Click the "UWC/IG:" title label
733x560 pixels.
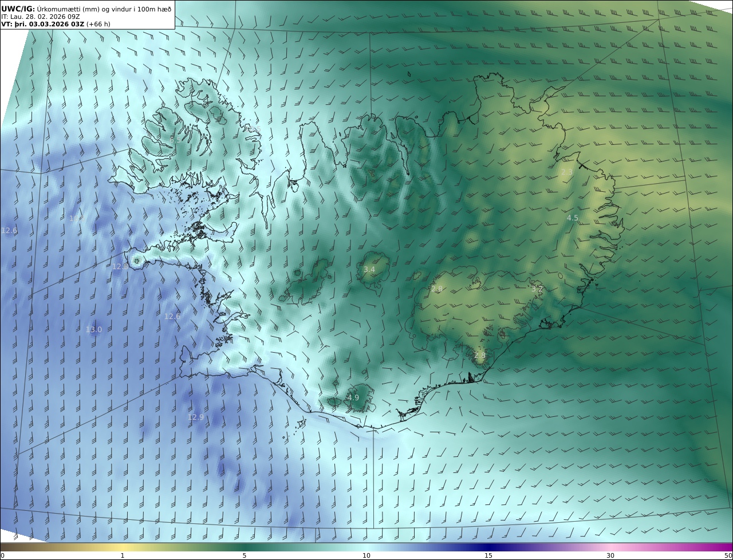tap(18, 9)
